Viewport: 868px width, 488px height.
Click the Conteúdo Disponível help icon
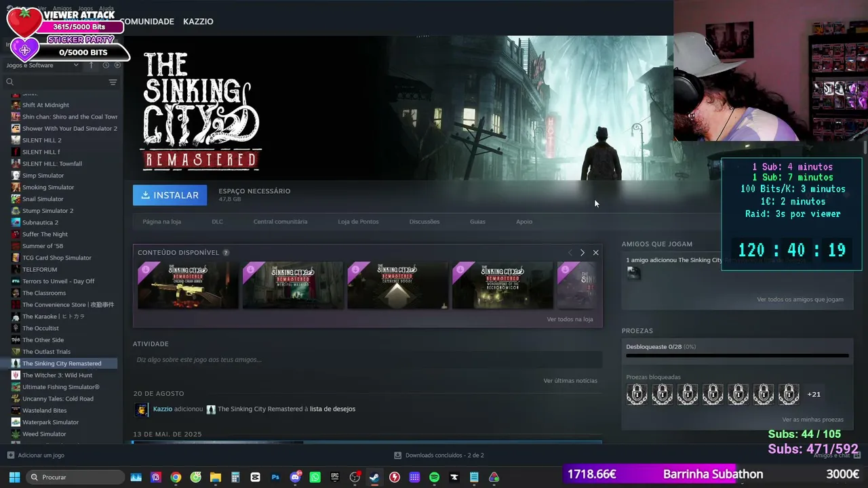[226, 253]
